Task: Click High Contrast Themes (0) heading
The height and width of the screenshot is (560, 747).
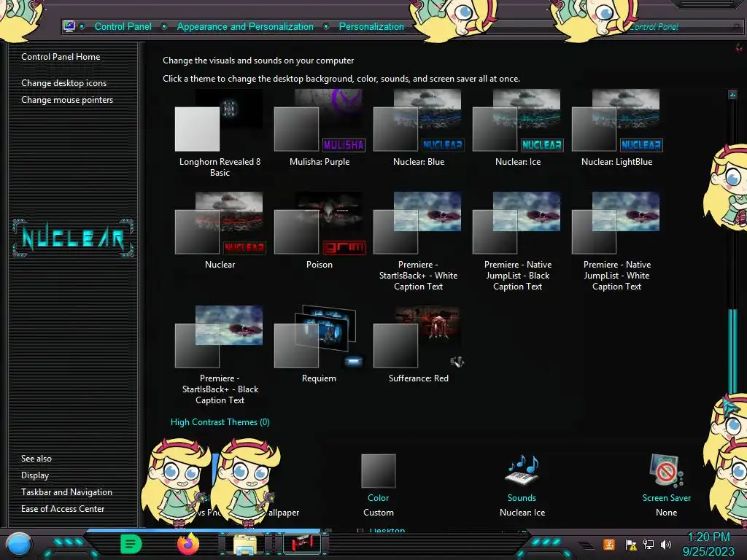Action: point(220,422)
